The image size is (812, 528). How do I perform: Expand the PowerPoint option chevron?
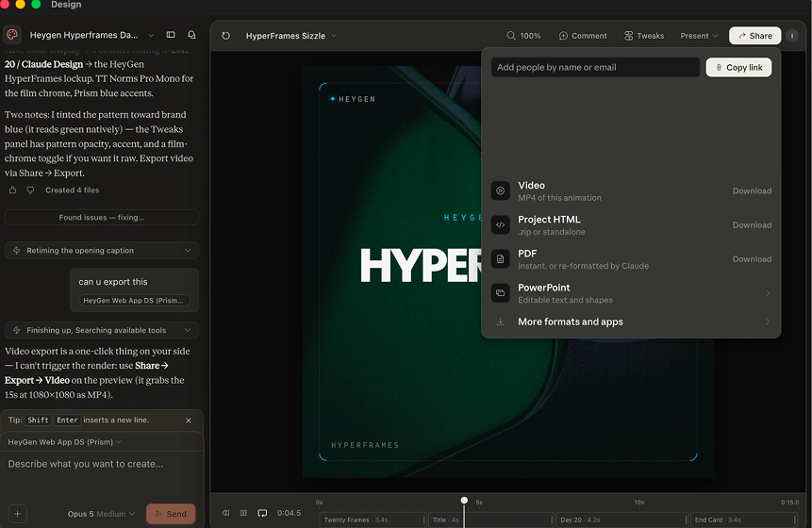click(x=768, y=293)
